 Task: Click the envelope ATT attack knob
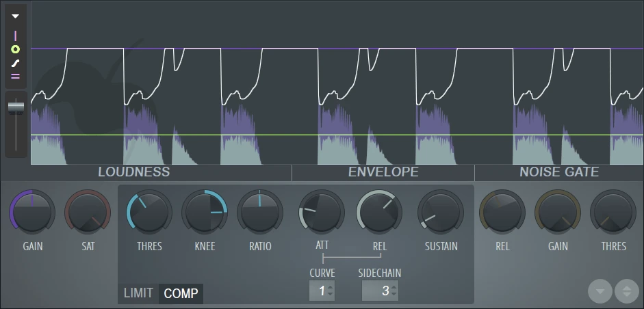pyautogui.click(x=322, y=213)
